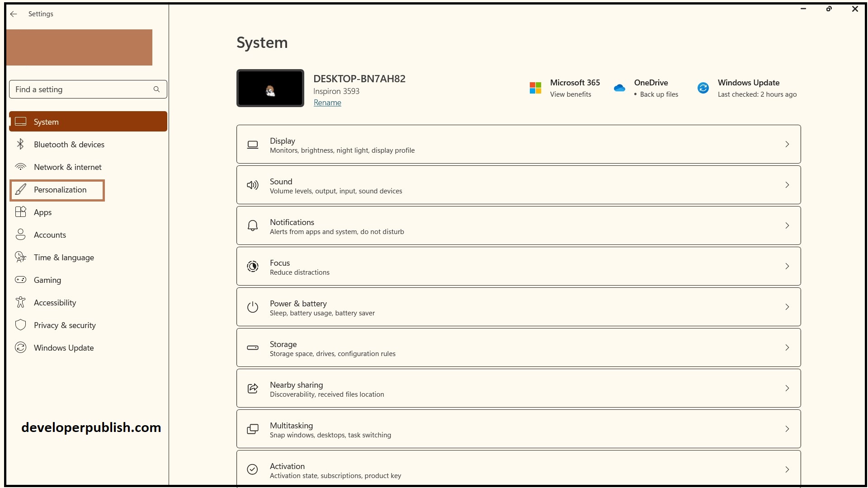Click the Bluetooth & devices icon in sidebar

[x=20, y=144]
